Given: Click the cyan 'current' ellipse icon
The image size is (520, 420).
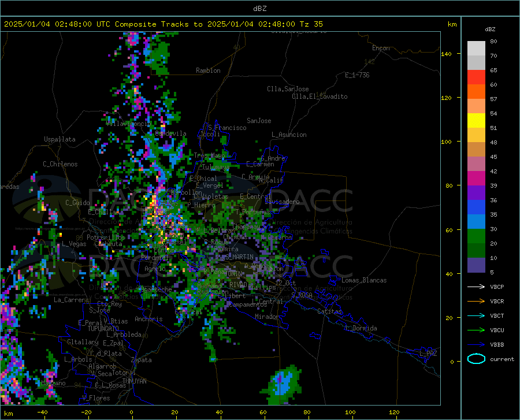Looking at the screenshot, I should pyautogui.click(x=476, y=359).
